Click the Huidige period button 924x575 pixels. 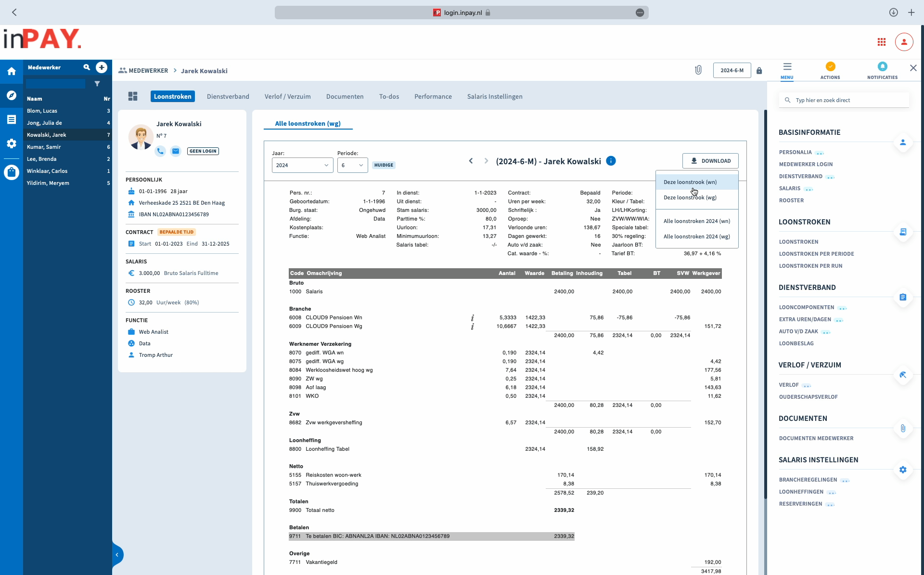click(x=384, y=165)
